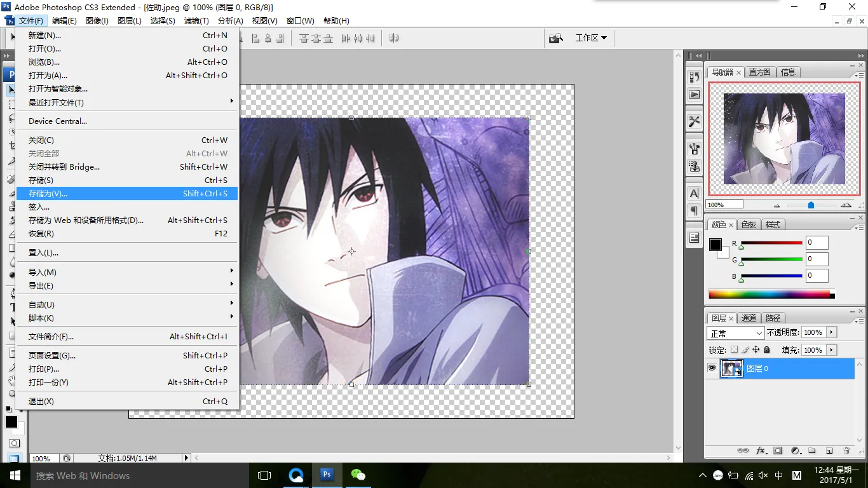Toggle screen mode icon at toolbox bottom
Viewport: 868px width, 488px height.
(x=13, y=458)
